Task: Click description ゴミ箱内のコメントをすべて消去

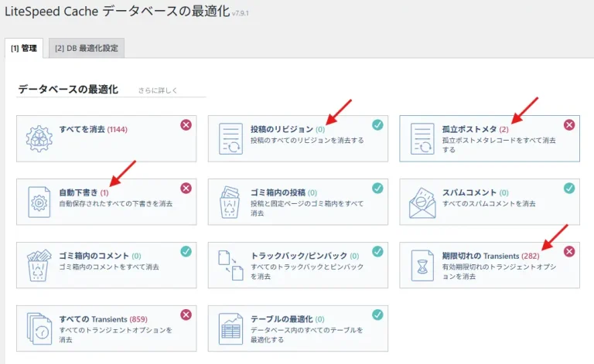Action: click(109, 267)
